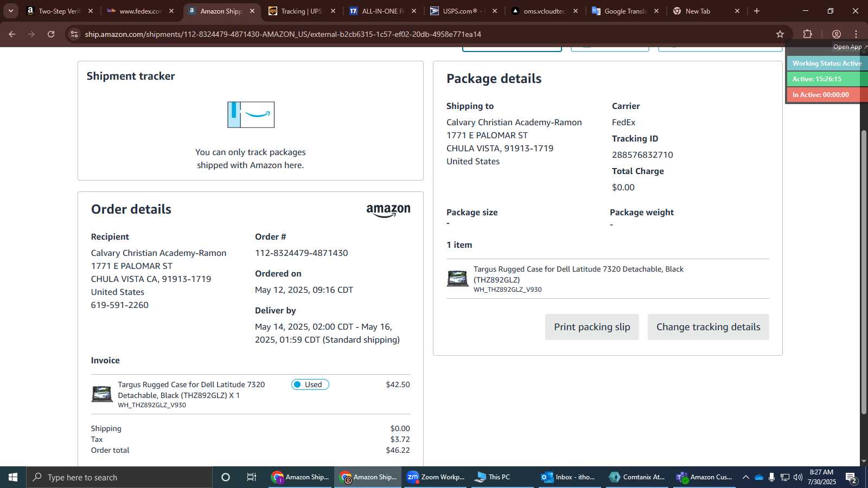Open Cortana circle icon

(x=226, y=477)
